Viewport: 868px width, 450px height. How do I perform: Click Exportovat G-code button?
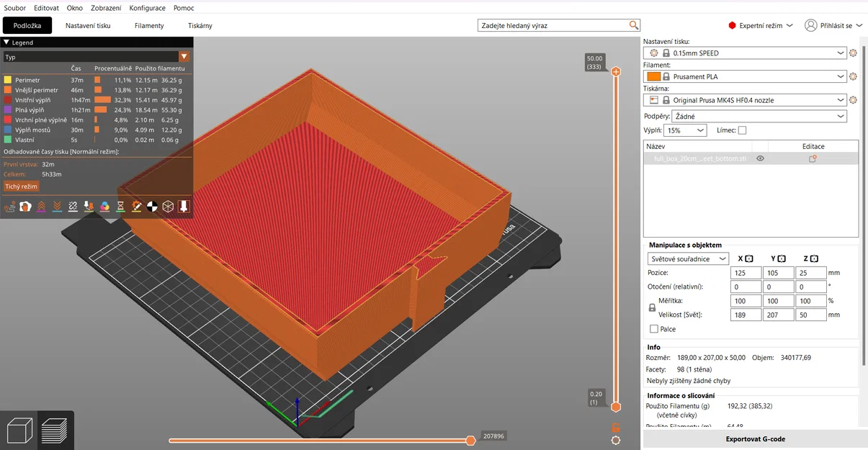tap(755, 439)
